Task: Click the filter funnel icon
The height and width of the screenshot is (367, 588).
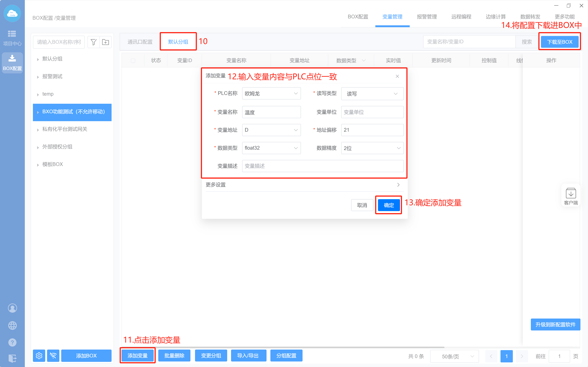Action: coord(94,42)
